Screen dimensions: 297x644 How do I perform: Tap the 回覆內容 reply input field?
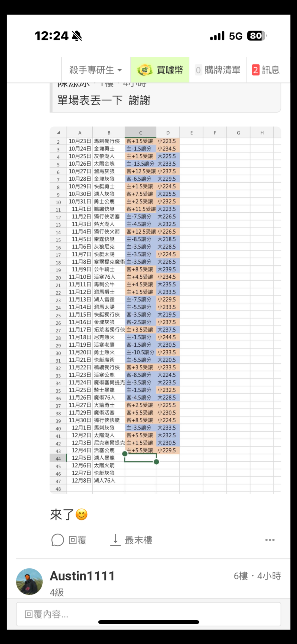pyautogui.click(x=148, y=614)
